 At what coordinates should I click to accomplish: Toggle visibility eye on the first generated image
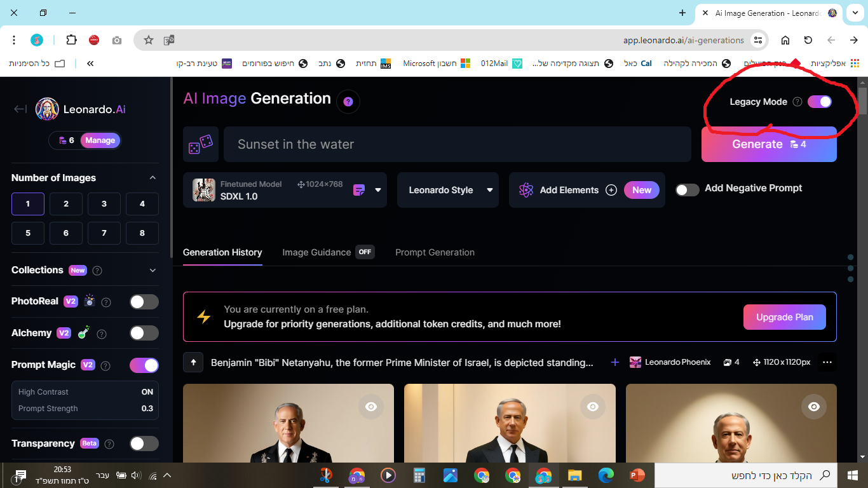click(x=371, y=407)
